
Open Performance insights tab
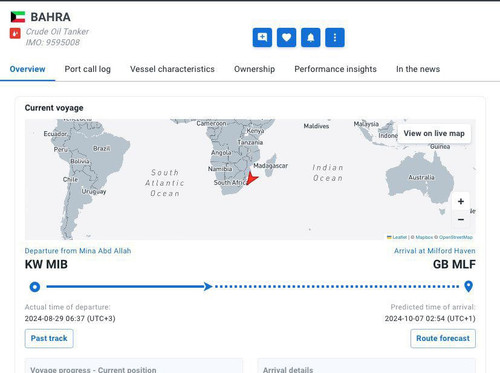pyautogui.click(x=335, y=69)
